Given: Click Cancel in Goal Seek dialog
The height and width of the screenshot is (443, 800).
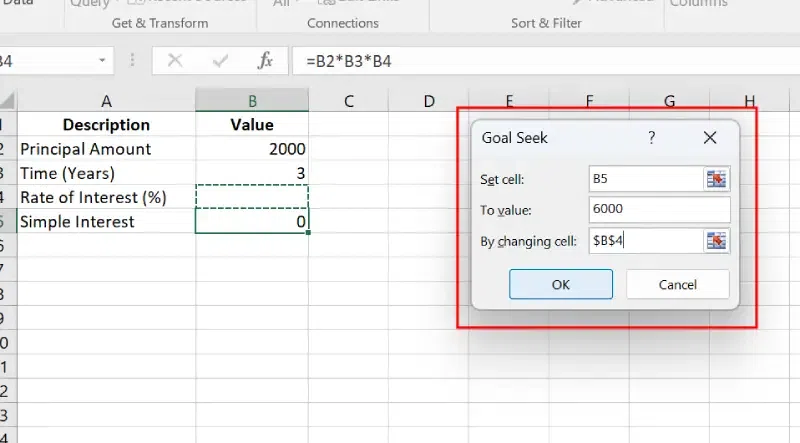Looking at the screenshot, I should (678, 284).
